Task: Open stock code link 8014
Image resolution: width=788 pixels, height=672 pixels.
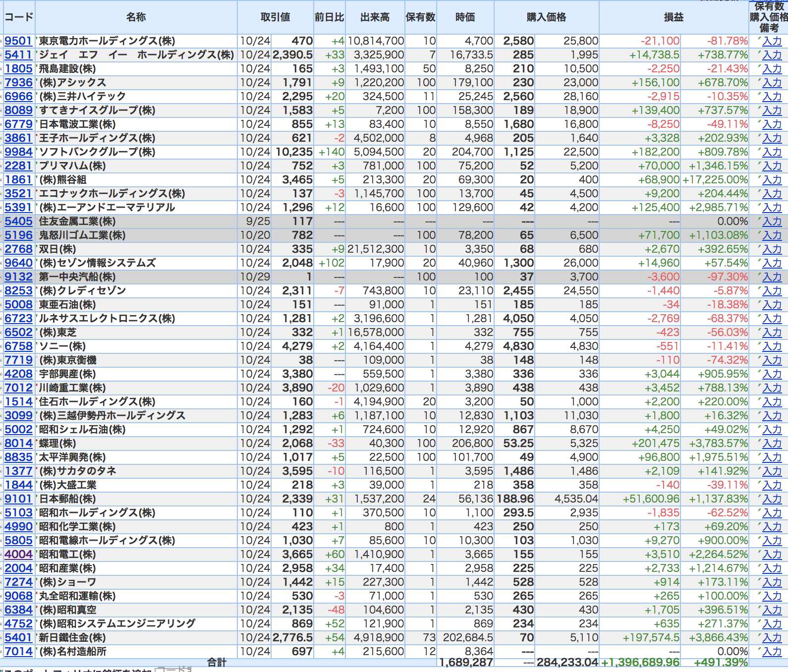Action: pos(18,444)
